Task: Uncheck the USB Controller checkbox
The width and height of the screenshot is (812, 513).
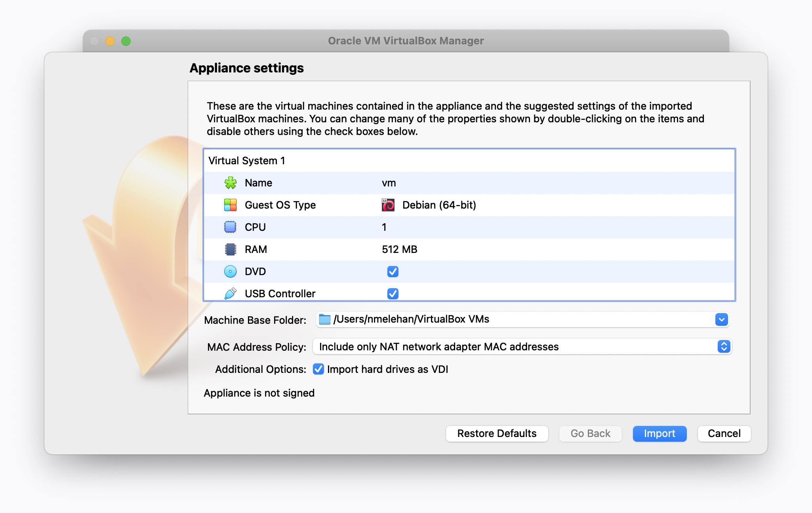Action: pyautogui.click(x=393, y=294)
